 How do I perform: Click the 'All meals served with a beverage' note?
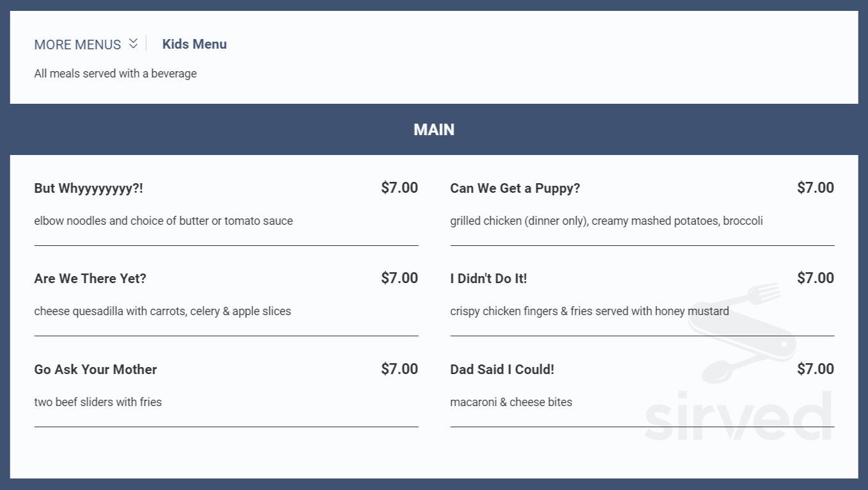pyautogui.click(x=115, y=73)
